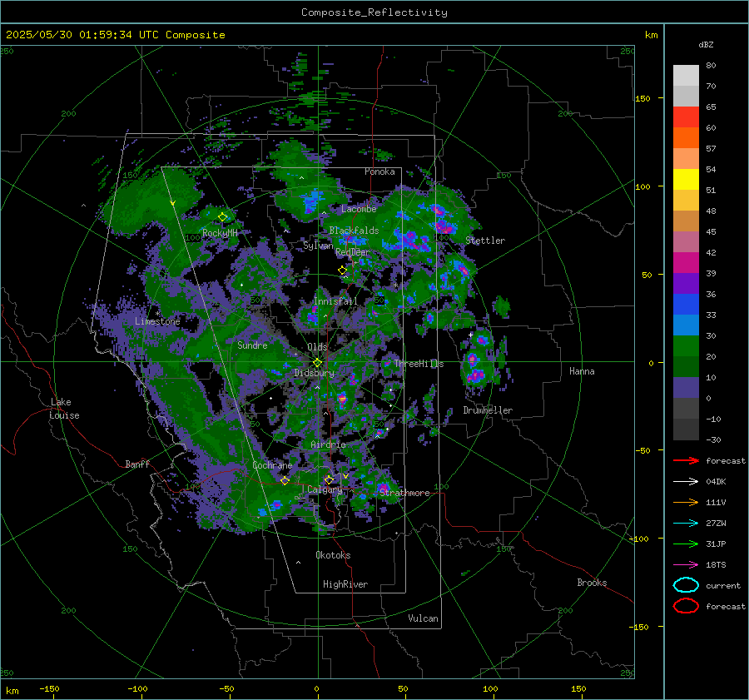749x700 pixels.
Task: Select the light blue 33 dBZ swatch
Action: 686,325
